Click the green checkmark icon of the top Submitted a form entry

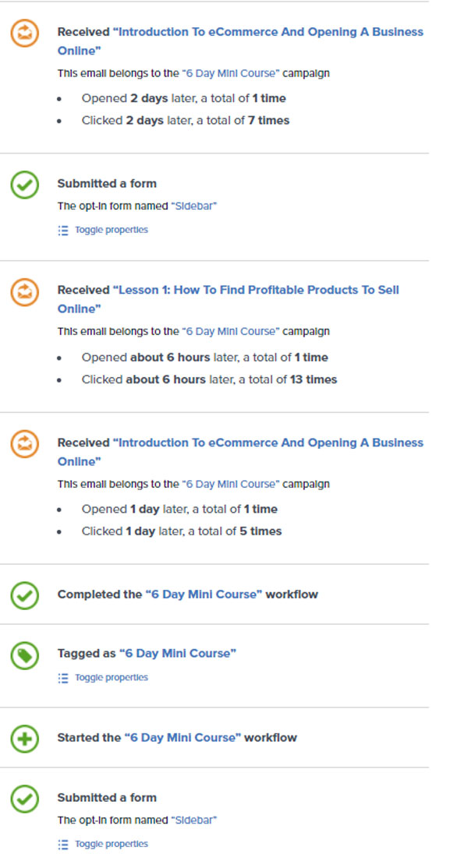click(24, 185)
